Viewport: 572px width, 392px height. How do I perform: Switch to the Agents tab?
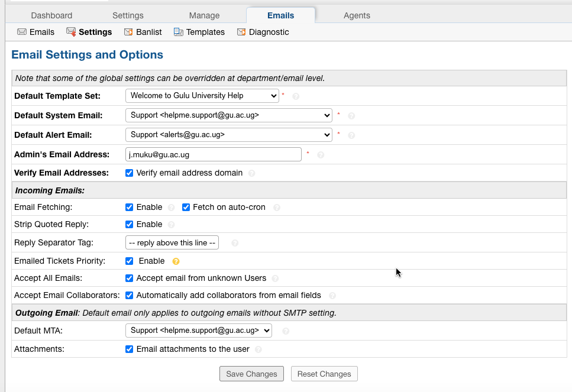pyautogui.click(x=357, y=15)
